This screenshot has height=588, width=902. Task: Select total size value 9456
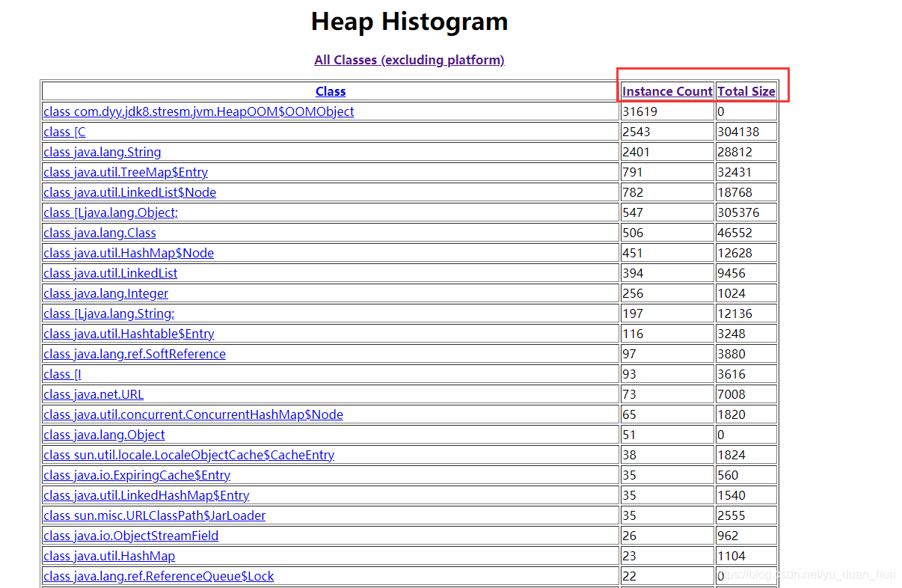pyautogui.click(x=731, y=273)
